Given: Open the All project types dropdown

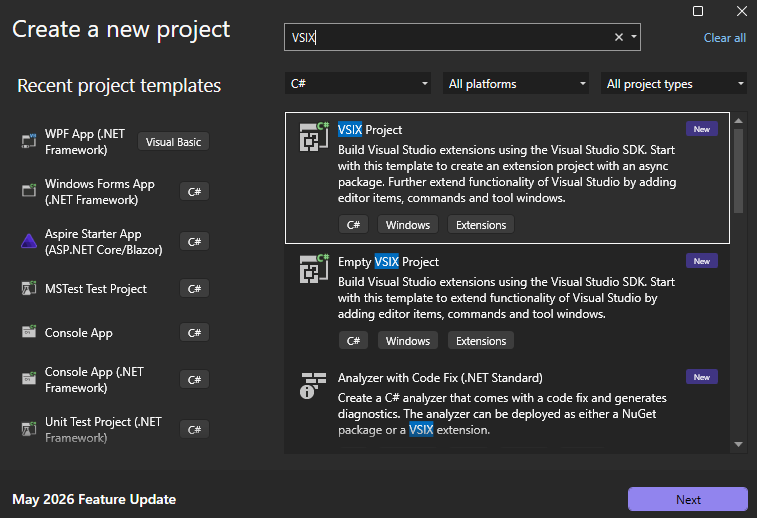Looking at the screenshot, I should click(x=673, y=84).
